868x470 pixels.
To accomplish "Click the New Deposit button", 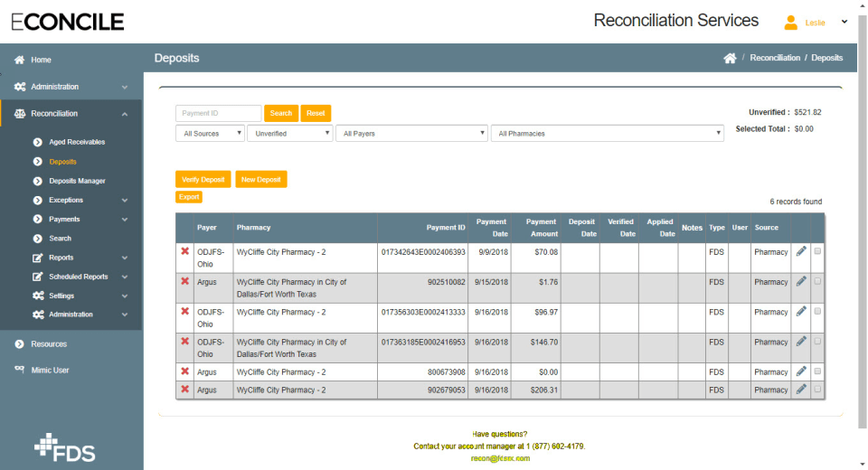I will (261, 180).
